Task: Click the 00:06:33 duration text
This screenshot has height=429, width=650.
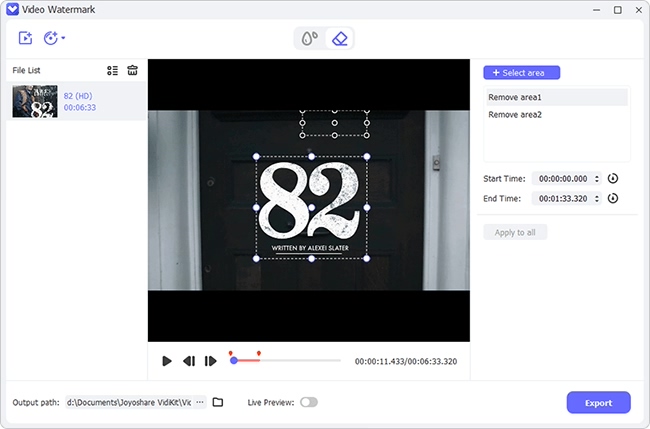Action: (x=80, y=107)
